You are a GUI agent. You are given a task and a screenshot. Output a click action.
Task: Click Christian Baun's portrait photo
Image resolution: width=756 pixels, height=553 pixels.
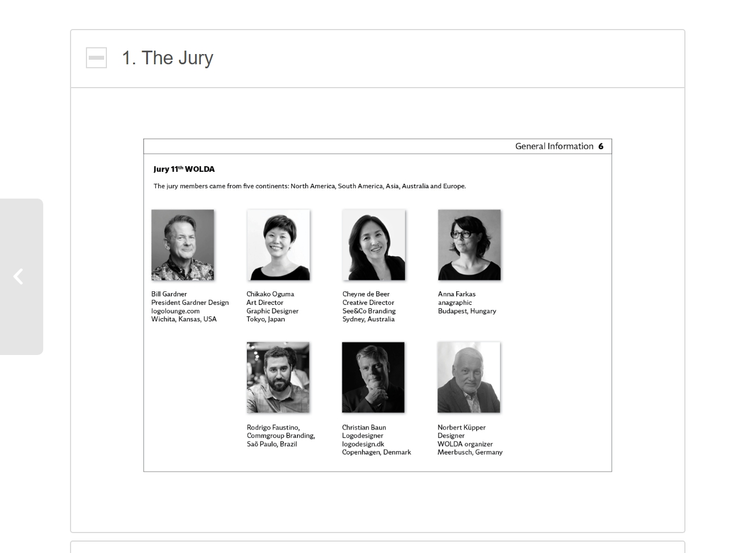373,377
